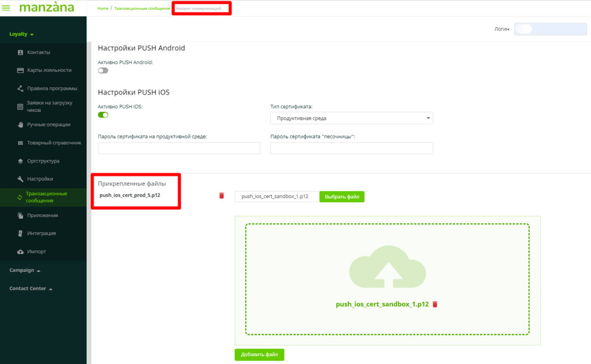591x364 pixels.
Task: Click the Ручные операции hand icon
Action: (20, 125)
